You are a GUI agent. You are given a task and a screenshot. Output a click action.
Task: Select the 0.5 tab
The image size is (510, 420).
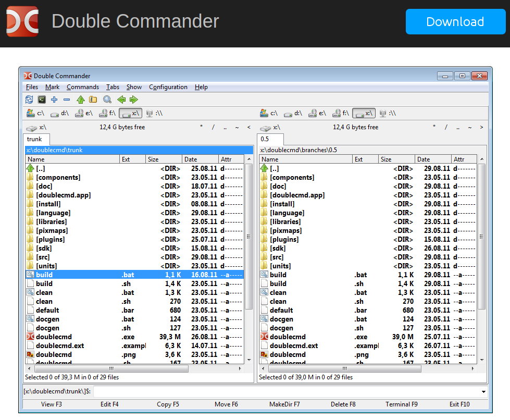(270, 139)
